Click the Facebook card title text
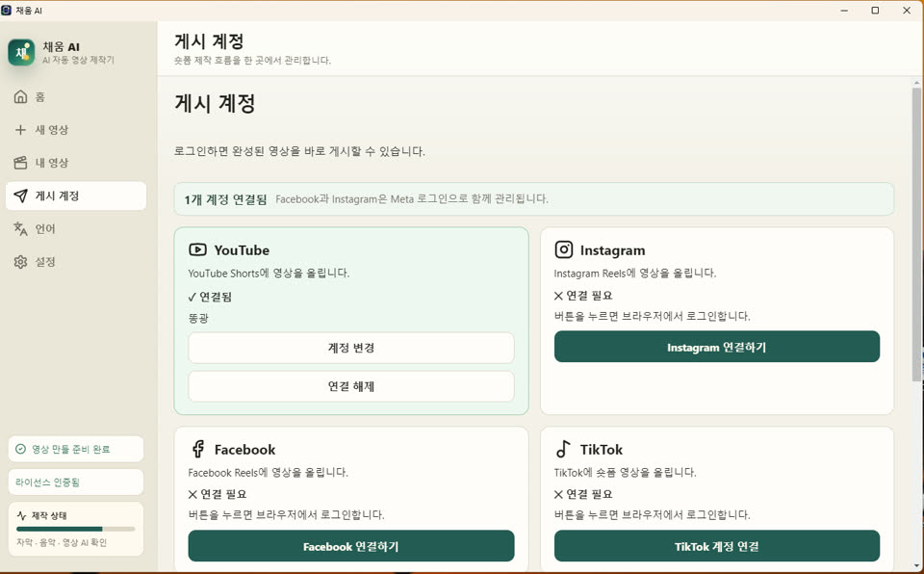This screenshot has height=574, width=924. pos(244,450)
